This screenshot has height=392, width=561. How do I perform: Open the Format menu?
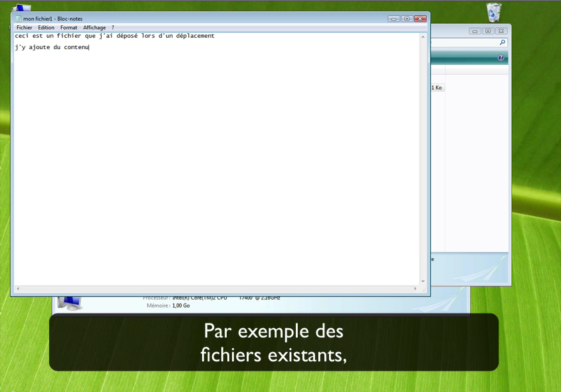coord(68,27)
